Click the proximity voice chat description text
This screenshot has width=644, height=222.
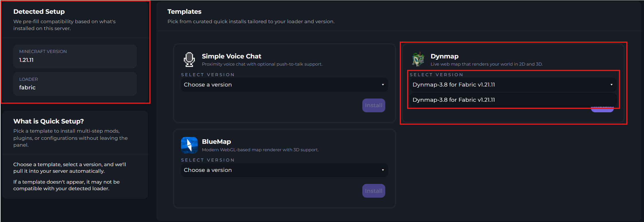click(262, 64)
